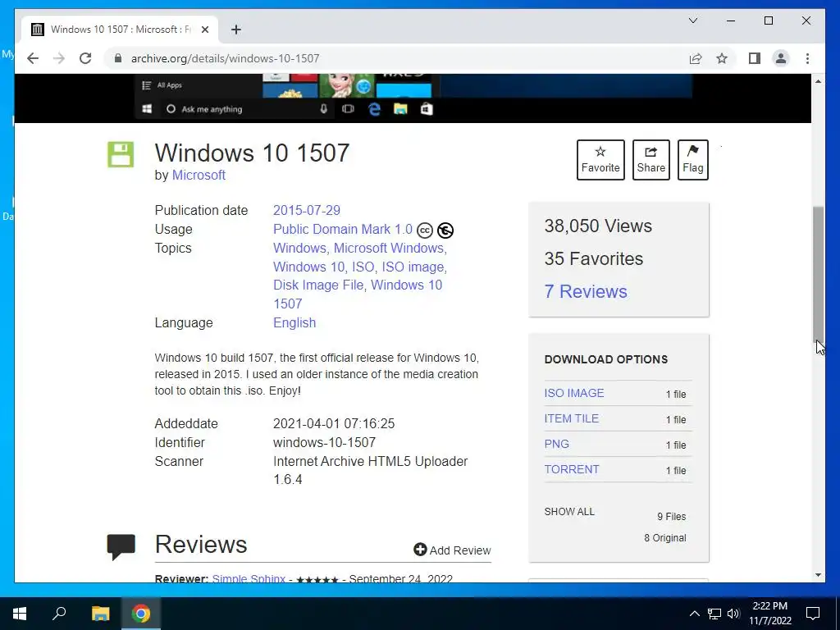The width and height of the screenshot is (840, 630).
Task: Open File Explorer from taskbar
Action: (x=100, y=614)
